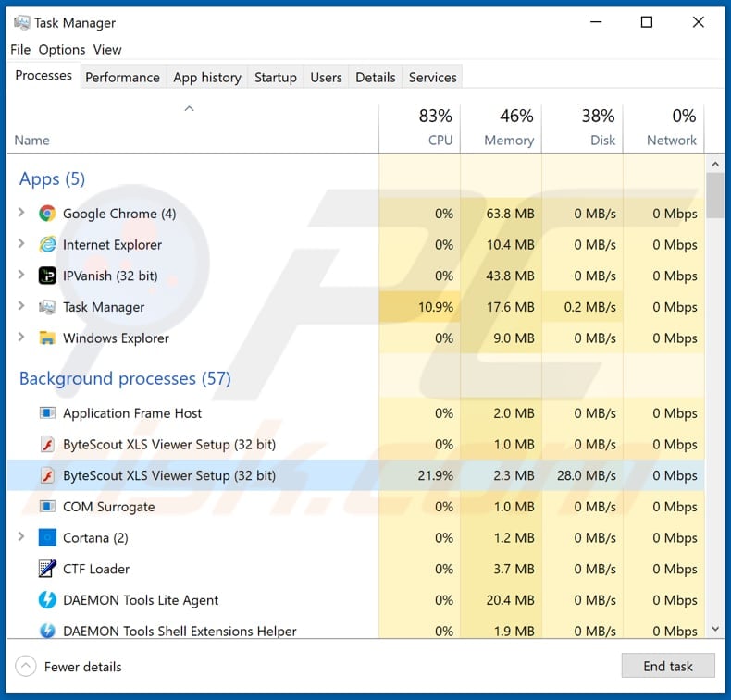This screenshot has width=731, height=700.
Task: Switch to the Services tab
Action: tap(432, 78)
